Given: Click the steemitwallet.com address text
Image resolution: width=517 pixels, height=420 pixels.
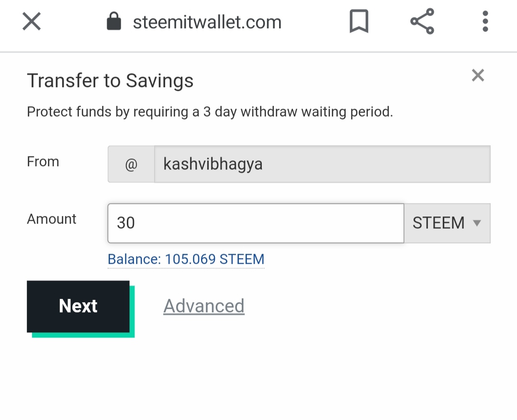Looking at the screenshot, I should click(207, 22).
